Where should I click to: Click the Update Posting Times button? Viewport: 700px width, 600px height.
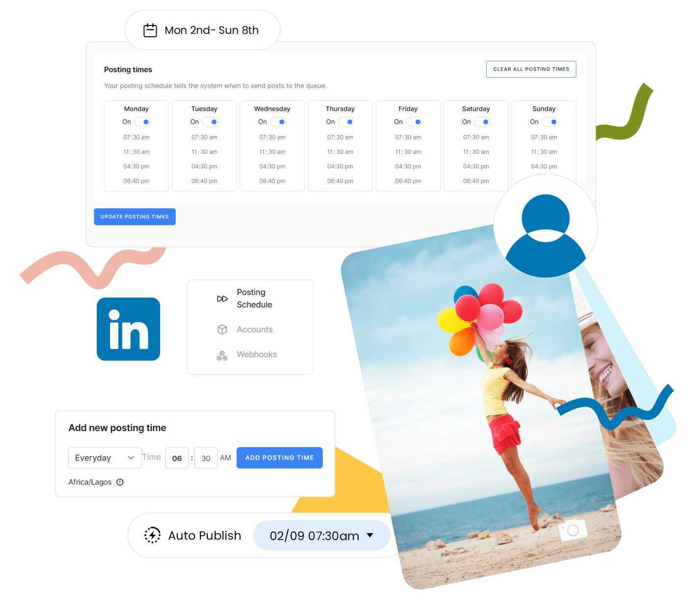pos(135,217)
